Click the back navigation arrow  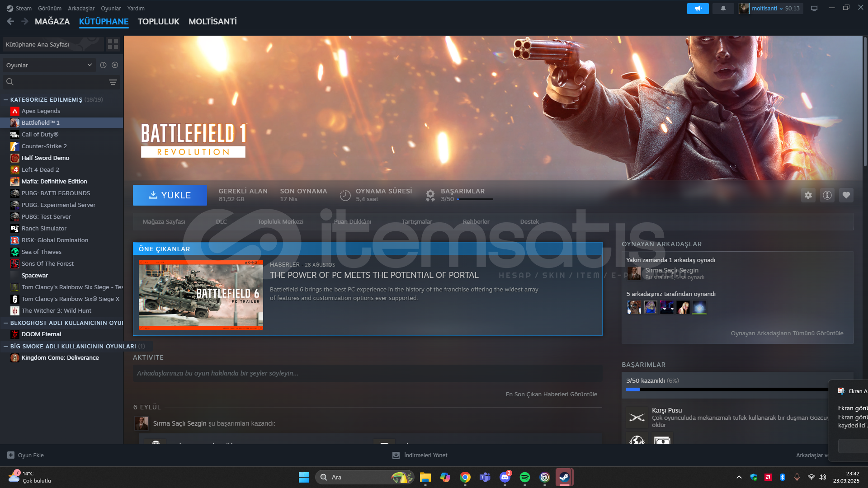[x=10, y=21]
